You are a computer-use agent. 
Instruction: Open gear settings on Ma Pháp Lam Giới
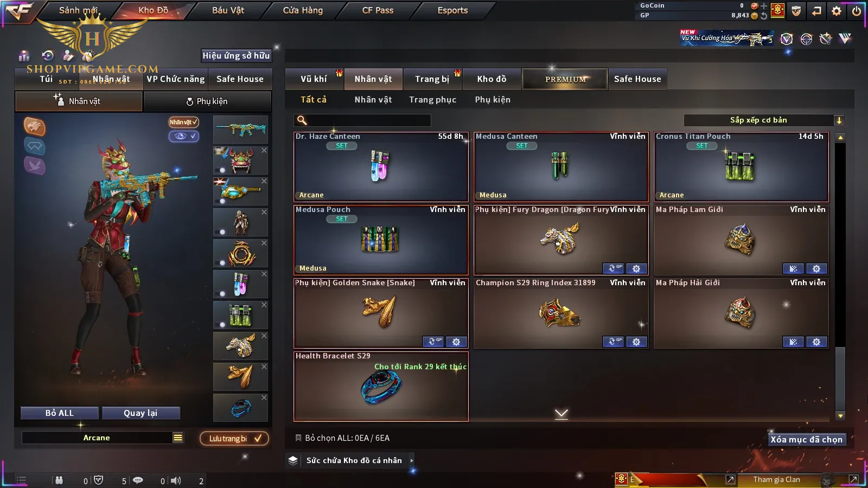click(816, 268)
